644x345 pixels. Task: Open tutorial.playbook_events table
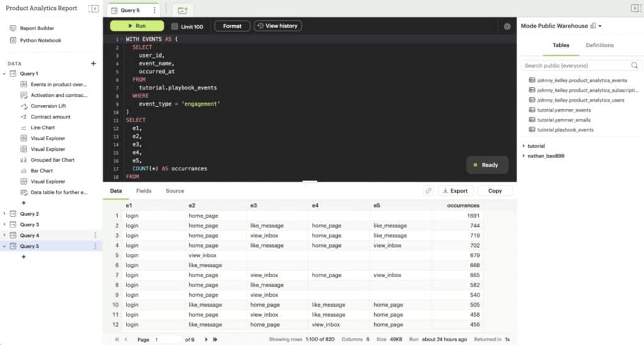(565, 129)
